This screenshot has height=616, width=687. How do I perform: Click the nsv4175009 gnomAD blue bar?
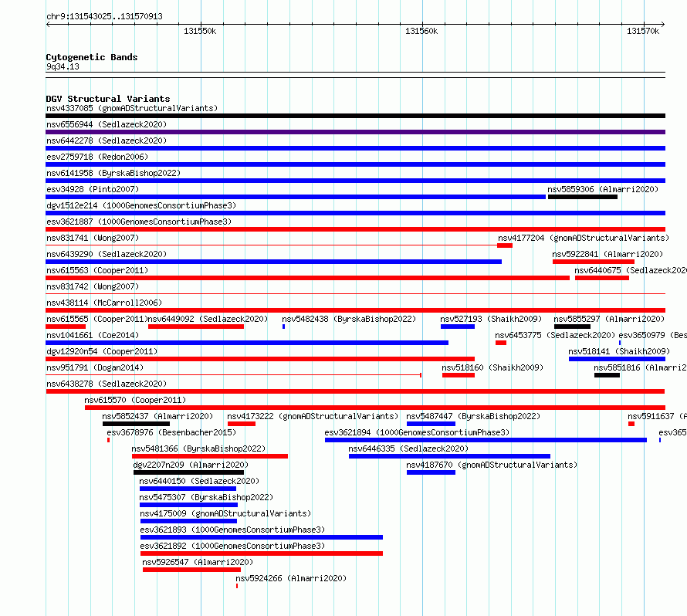[189, 521]
